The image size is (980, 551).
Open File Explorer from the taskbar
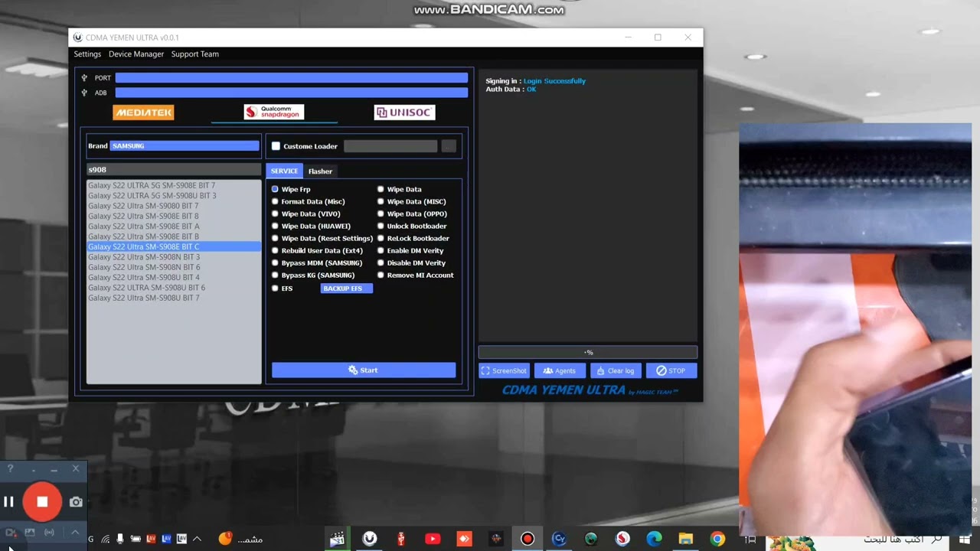686,539
